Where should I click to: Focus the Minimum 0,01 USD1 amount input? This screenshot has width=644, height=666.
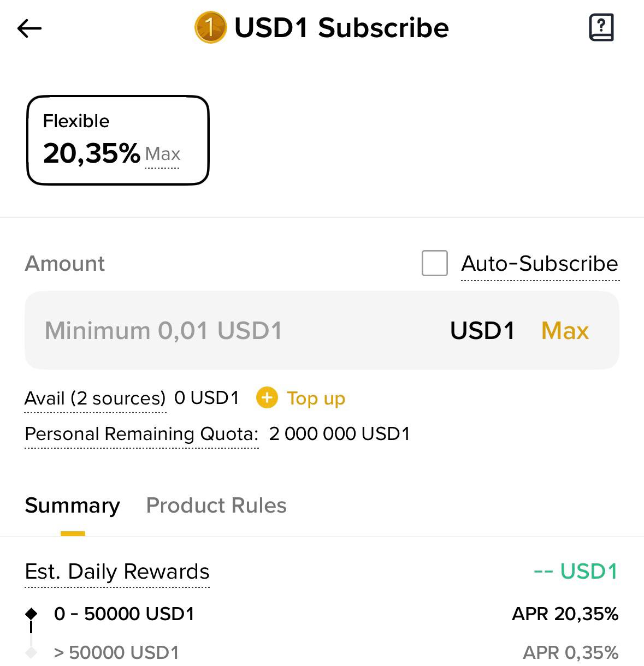pos(229,331)
